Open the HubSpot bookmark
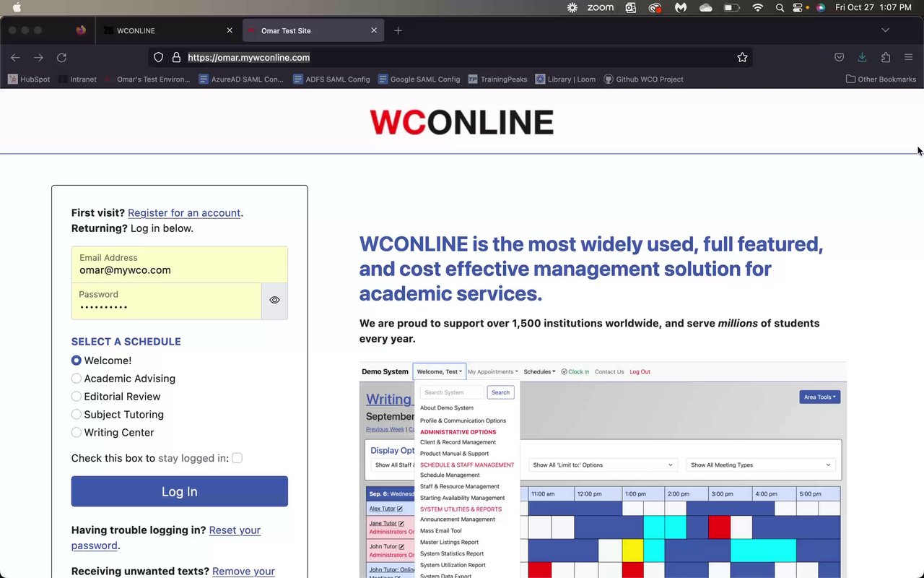The image size is (924, 578). pos(29,79)
